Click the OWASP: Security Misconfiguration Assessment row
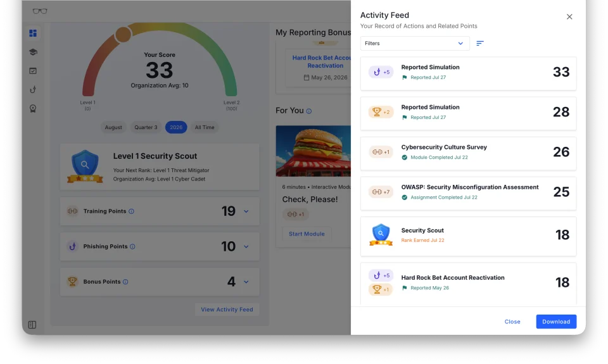Screen dimensions: 608x364 [x=469, y=194]
